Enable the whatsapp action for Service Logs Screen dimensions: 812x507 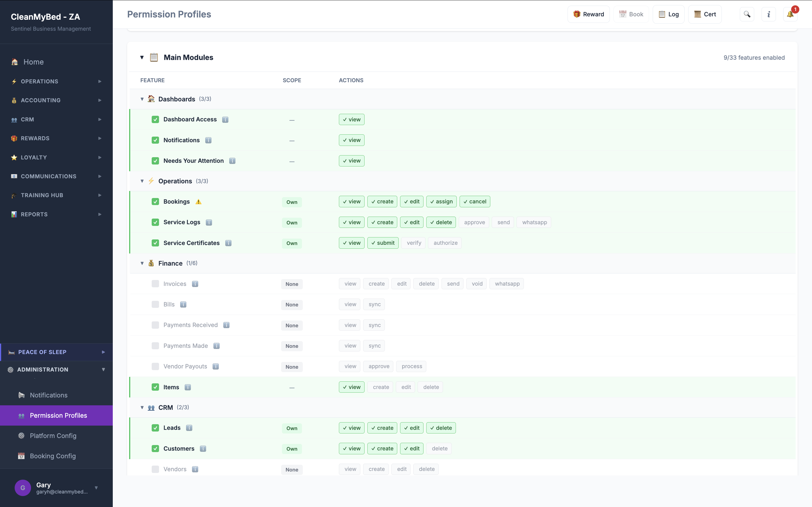[x=533, y=222]
